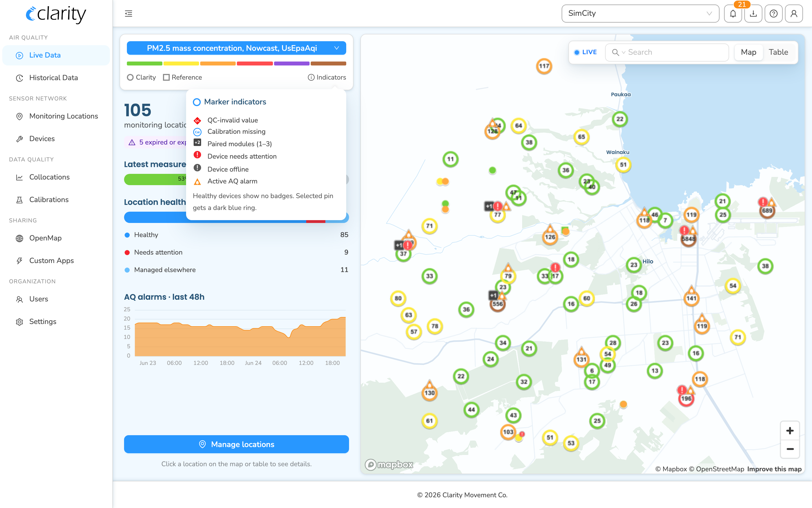Open Historical Data

click(x=56, y=78)
